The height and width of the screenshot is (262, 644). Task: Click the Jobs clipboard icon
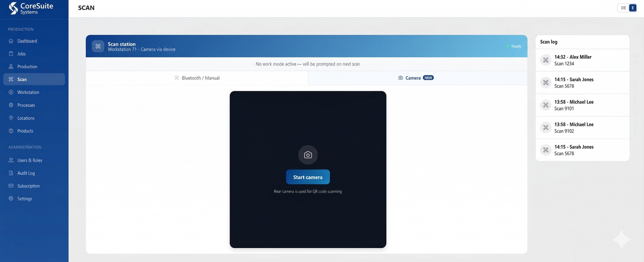point(11,54)
